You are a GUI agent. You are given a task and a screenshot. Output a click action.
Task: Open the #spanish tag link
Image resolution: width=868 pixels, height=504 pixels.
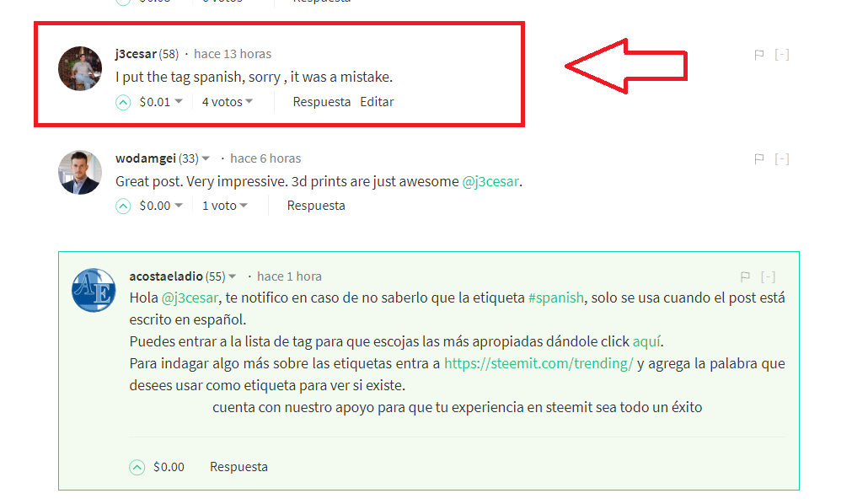tap(556, 298)
